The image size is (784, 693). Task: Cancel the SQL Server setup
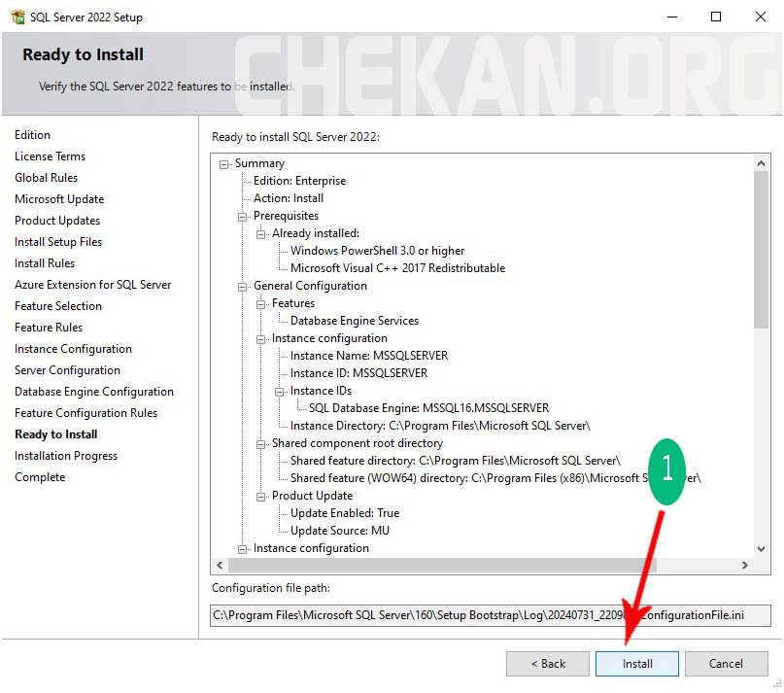[x=726, y=664]
